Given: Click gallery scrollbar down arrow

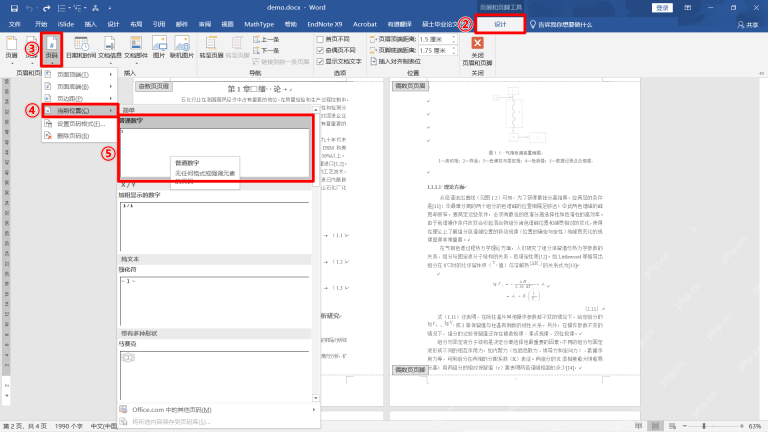Looking at the screenshot, I should click(316, 398).
